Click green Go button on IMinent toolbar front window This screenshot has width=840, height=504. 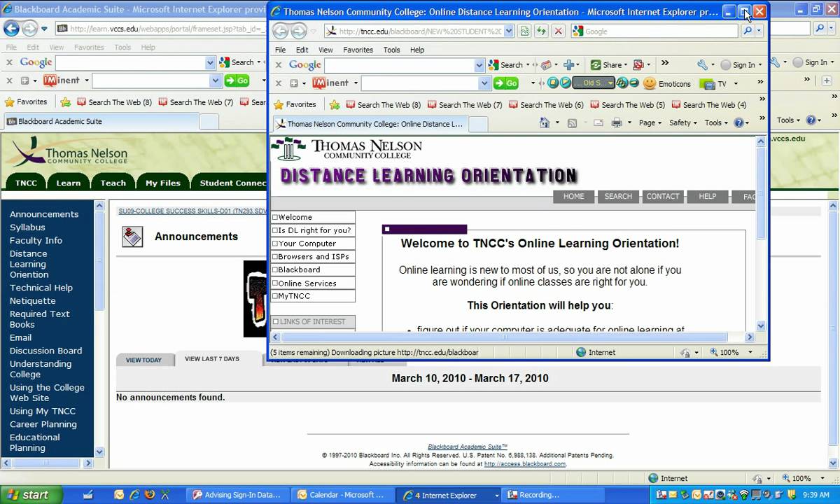pos(505,83)
